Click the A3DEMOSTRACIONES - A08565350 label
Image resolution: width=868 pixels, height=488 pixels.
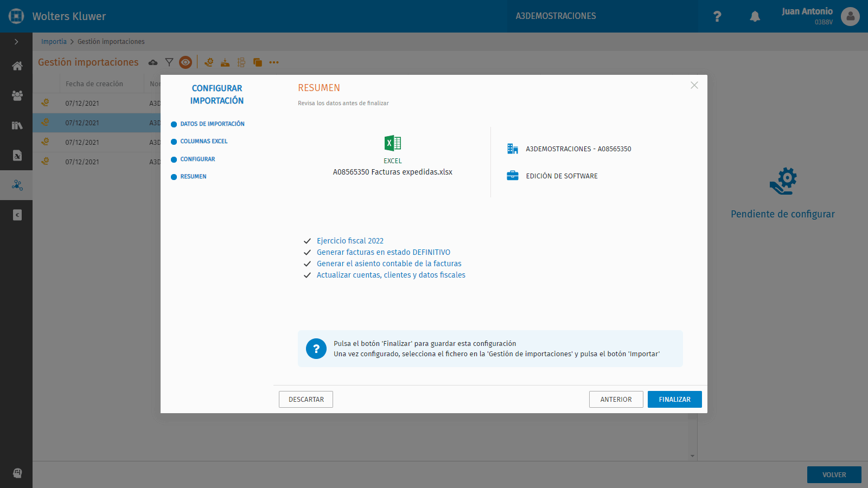[x=578, y=149]
